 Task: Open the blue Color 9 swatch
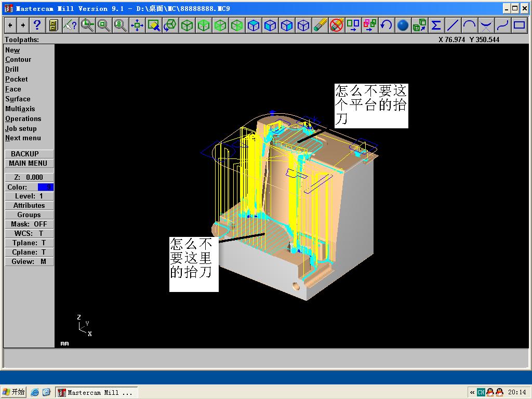[45, 187]
